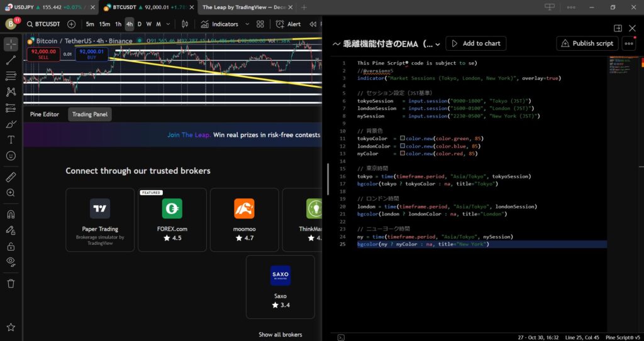Select the trend line drawing tool
The width and height of the screenshot is (644, 341).
point(11,60)
